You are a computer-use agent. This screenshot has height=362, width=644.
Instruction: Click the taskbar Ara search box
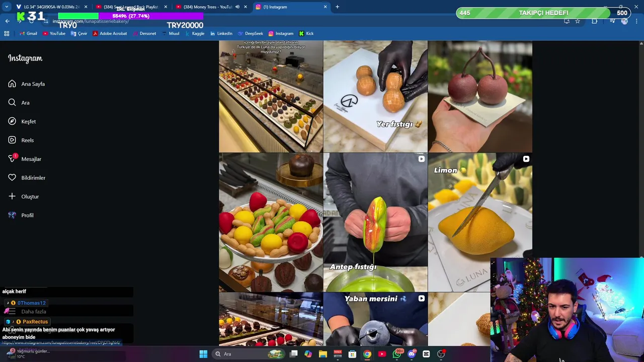tap(249, 354)
